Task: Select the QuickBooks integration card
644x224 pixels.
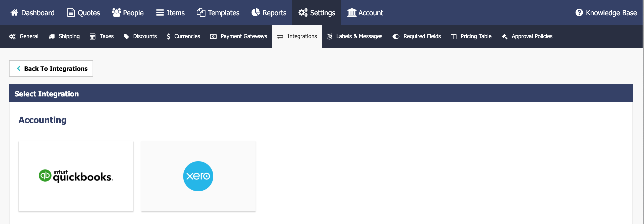Action: (x=76, y=176)
